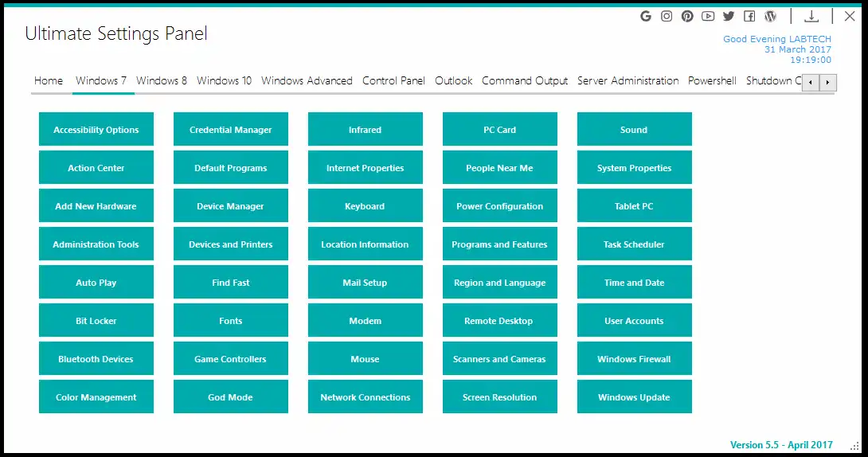Switch to the Outlook tab
868x457 pixels.
(x=453, y=80)
